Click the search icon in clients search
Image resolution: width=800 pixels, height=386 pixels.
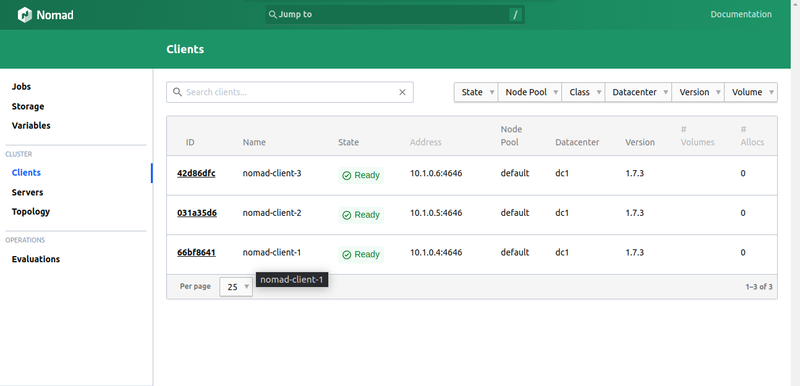point(178,92)
